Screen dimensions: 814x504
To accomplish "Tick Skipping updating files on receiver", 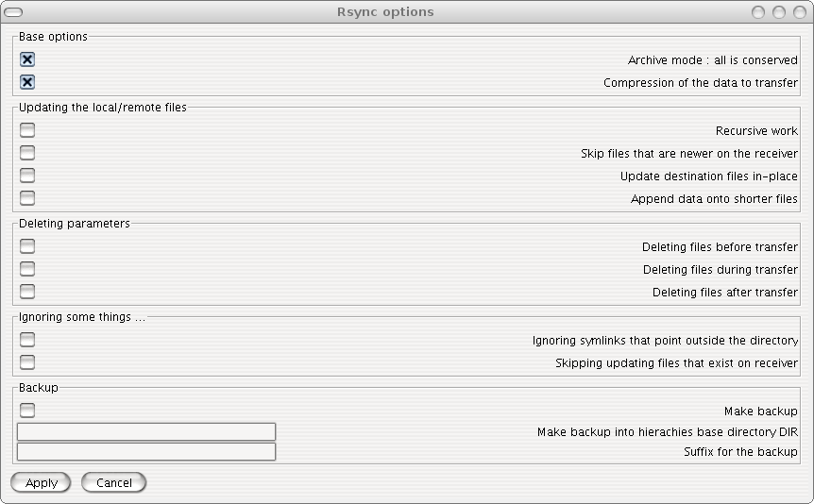I will click(27, 362).
